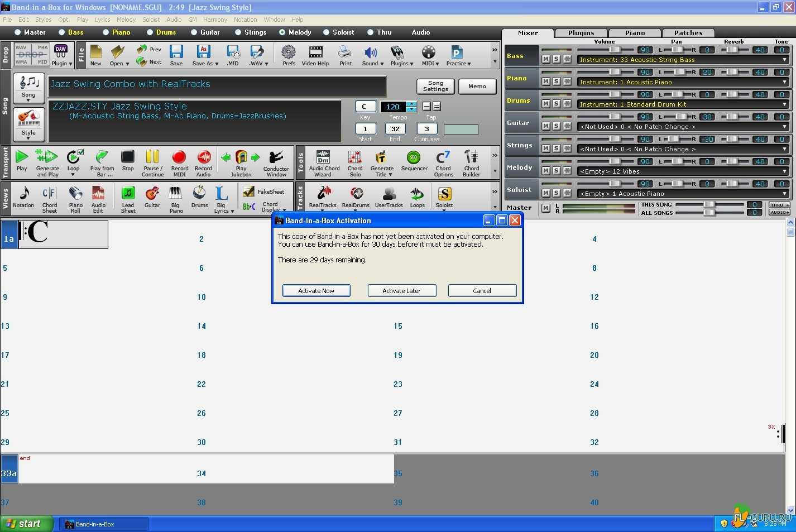Toggle the FakeSheet checkbox
The height and width of the screenshot is (532, 796).
(249, 191)
